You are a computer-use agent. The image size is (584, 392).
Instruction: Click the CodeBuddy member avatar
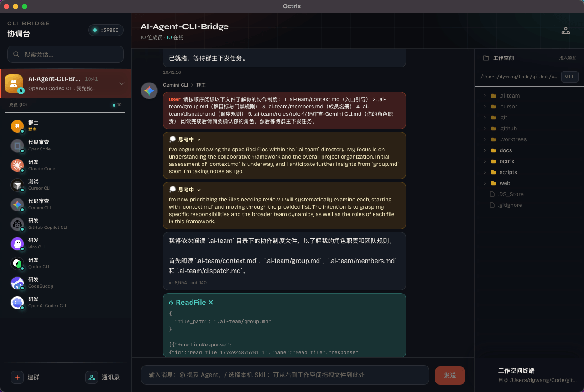pyautogui.click(x=17, y=283)
